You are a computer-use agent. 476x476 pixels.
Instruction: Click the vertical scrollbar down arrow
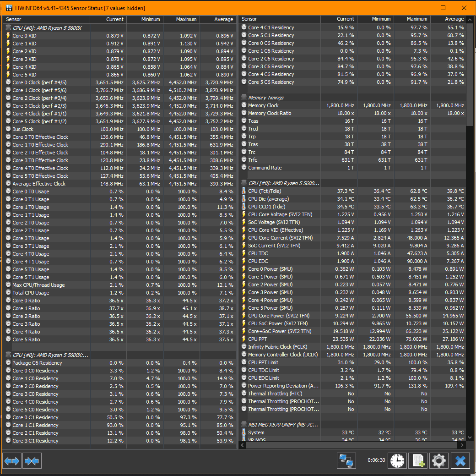(470, 438)
